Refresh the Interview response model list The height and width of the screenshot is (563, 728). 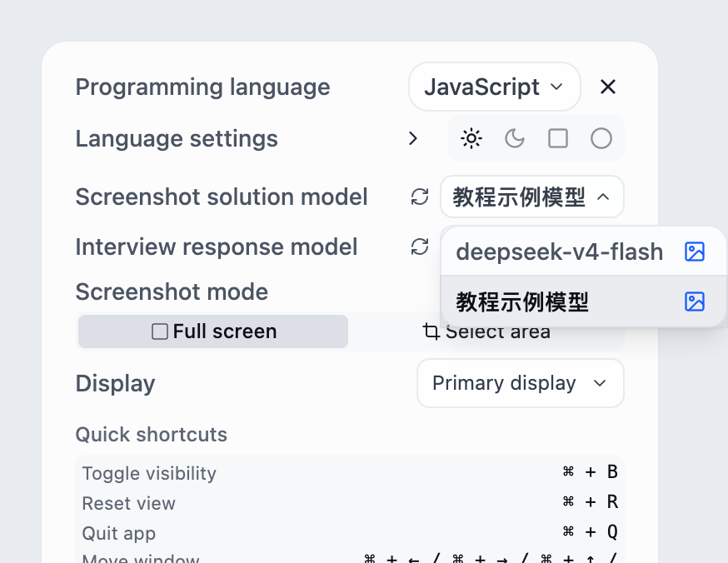(x=420, y=247)
